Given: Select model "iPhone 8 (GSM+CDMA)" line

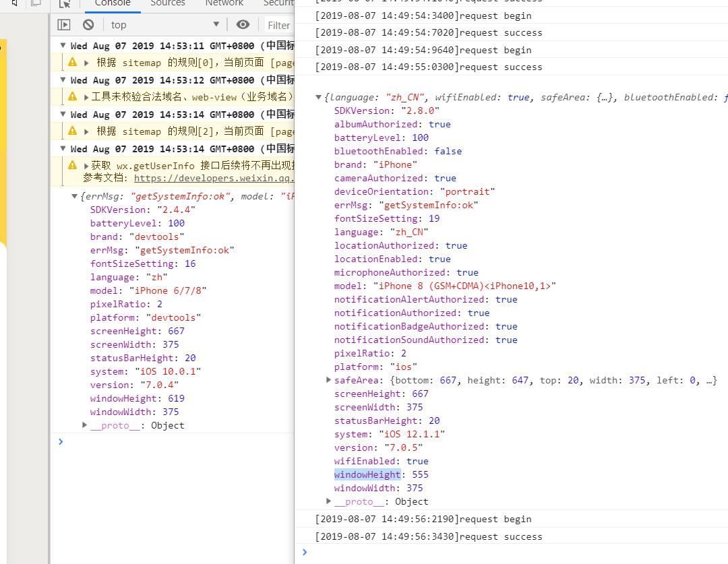Looking at the screenshot, I should click(445, 286).
